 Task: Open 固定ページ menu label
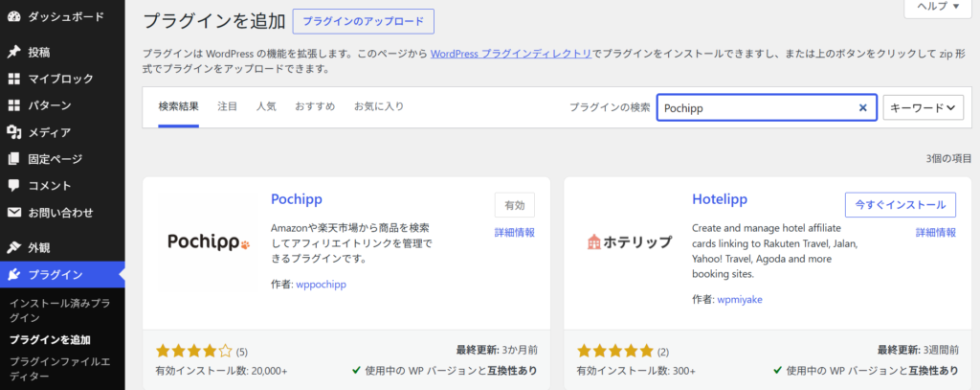point(55,159)
